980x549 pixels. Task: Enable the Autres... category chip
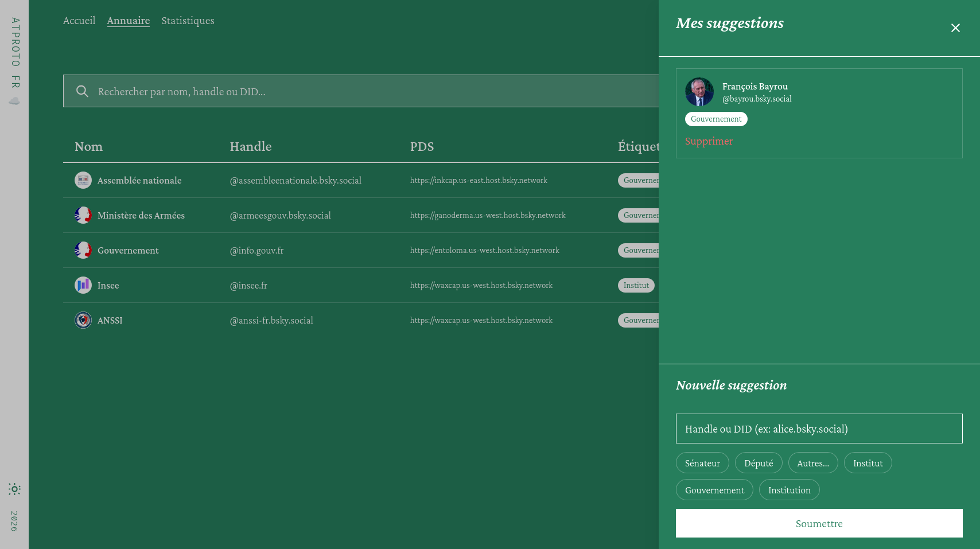[813, 463]
